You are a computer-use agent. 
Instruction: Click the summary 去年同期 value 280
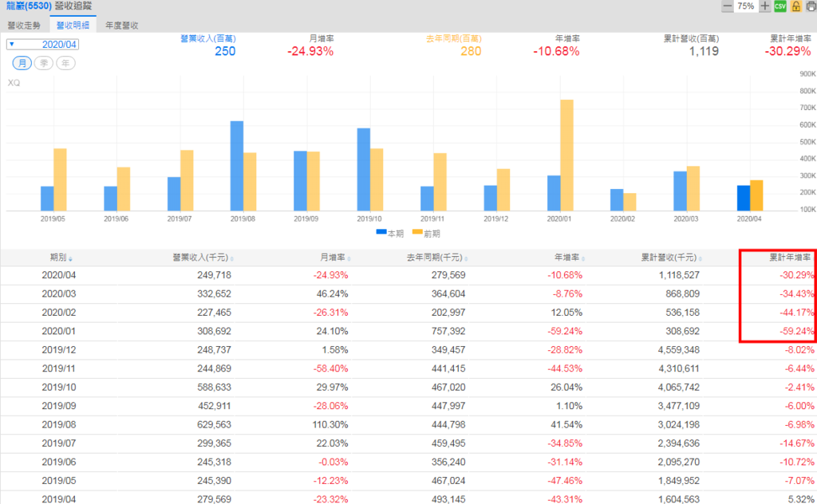click(x=471, y=51)
